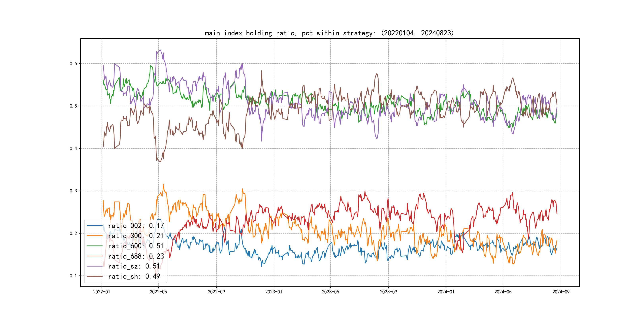
Task: Click the 0.3 y-axis tick label
Action: (x=73, y=191)
